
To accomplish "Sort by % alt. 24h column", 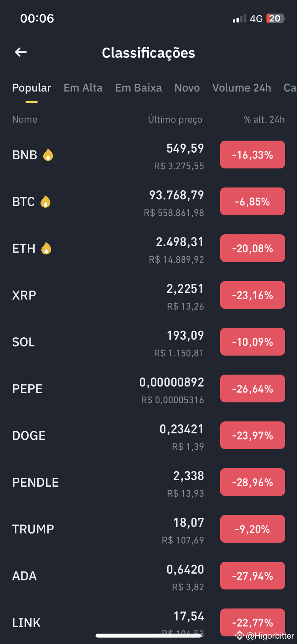I will (264, 119).
